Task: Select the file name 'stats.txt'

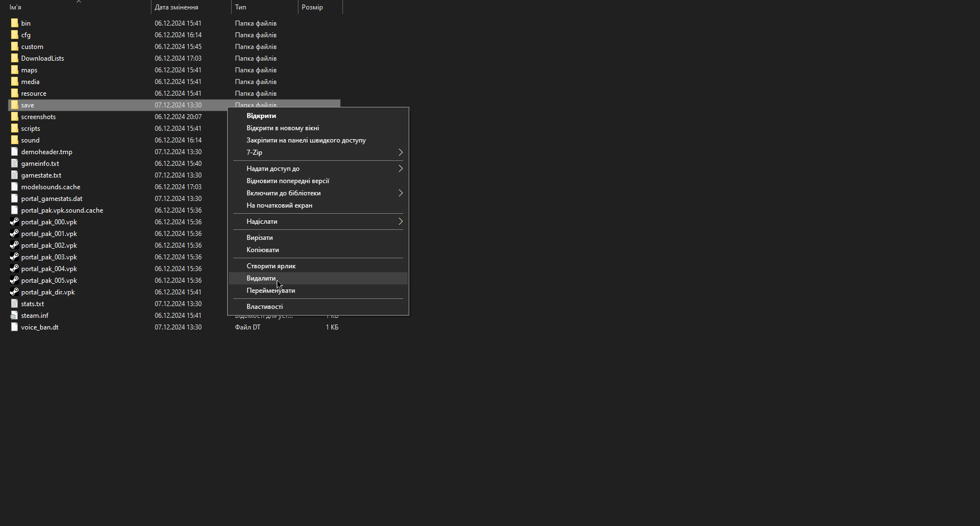Action: [32, 304]
